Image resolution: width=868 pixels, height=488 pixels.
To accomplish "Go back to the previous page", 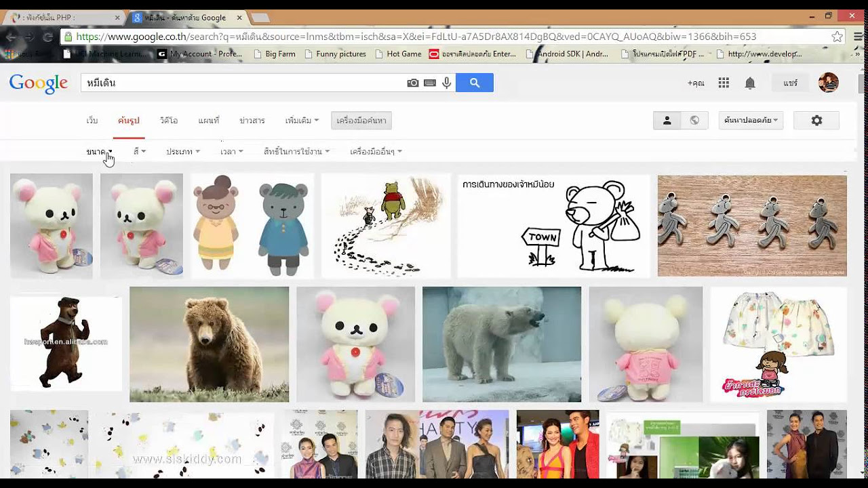I will [12, 37].
